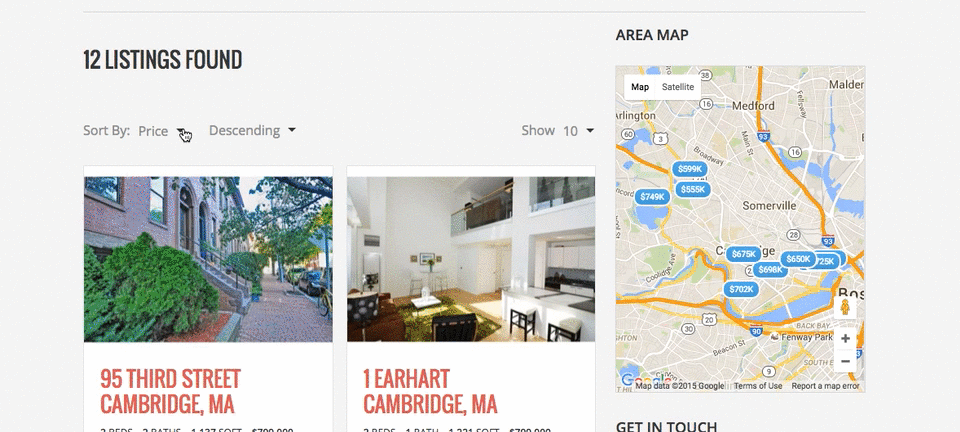Switch map to Satellite view
Viewport: 960px width, 432px height.
pyautogui.click(x=678, y=87)
